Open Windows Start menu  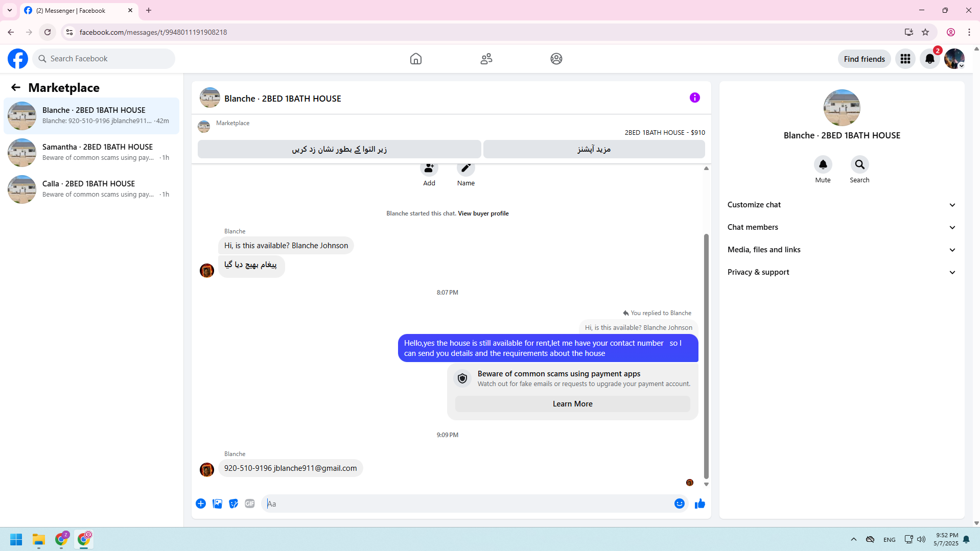tap(16, 539)
